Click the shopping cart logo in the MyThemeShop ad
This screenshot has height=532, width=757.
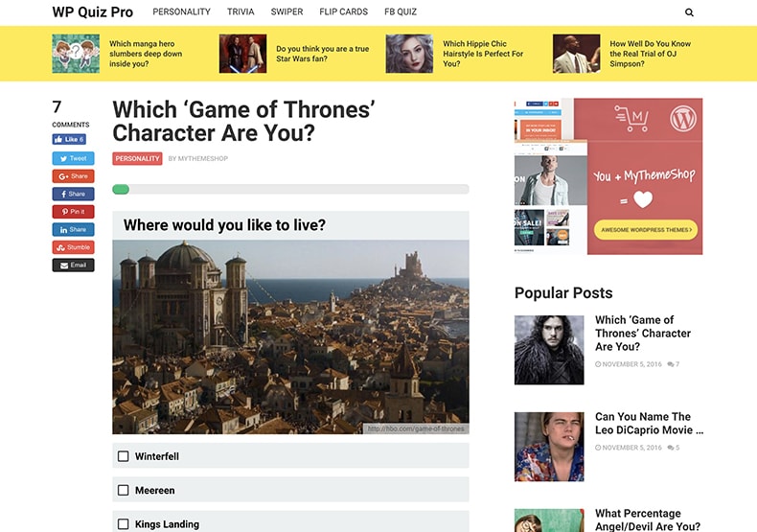(631, 118)
